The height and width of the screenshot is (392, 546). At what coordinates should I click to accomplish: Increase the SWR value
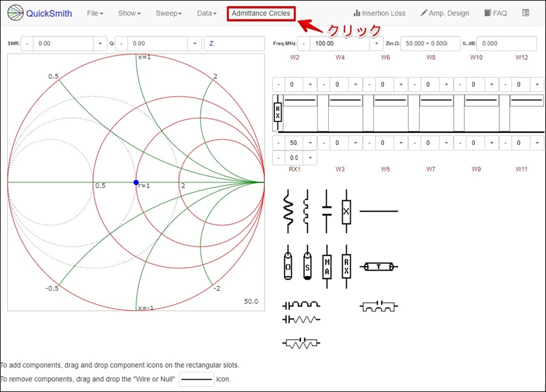(100, 44)
